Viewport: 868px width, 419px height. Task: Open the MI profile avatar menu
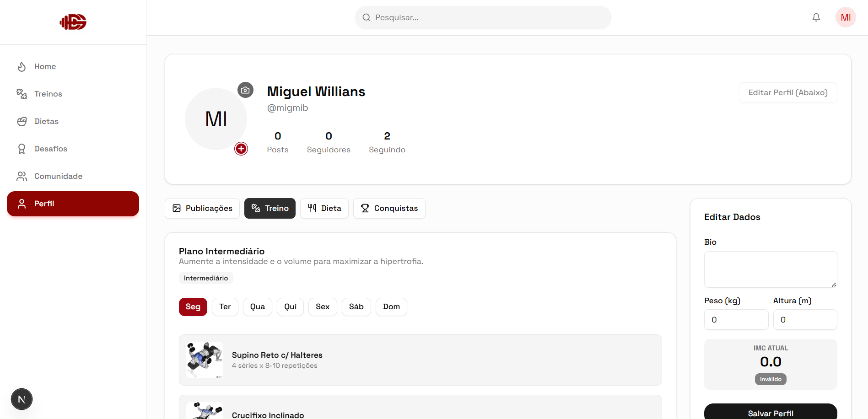tap(846, 17)
